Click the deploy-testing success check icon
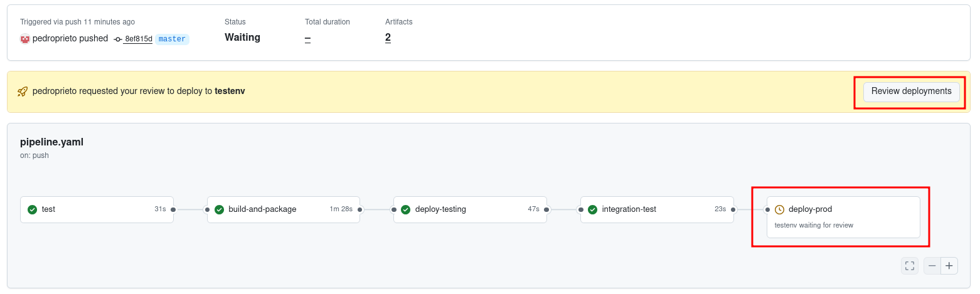 pyautogui.click(x=406, y=209)
